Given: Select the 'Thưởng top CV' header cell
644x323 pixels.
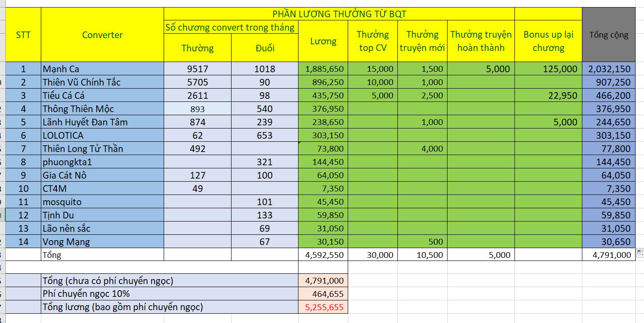Looking at the screenshot, I should (373, 41).
